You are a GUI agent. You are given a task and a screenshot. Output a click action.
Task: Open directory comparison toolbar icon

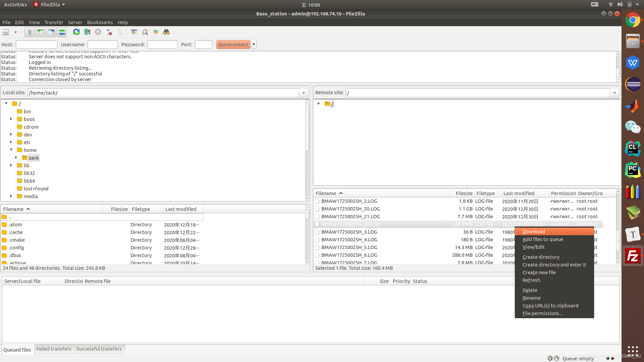[x=134, y=32]
